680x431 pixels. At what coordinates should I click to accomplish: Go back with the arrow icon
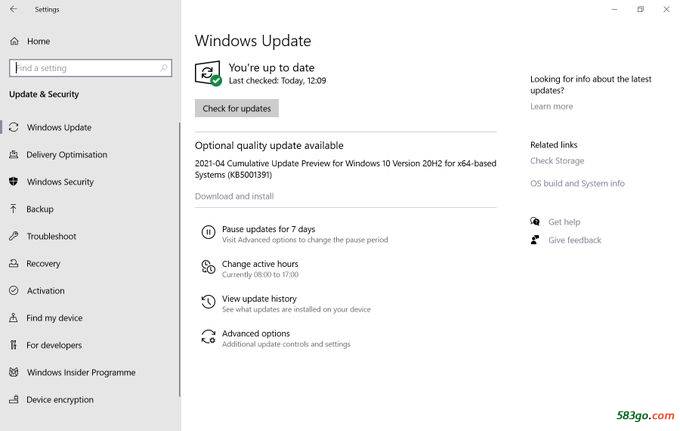pyautogui.click(x=13, y=9)
